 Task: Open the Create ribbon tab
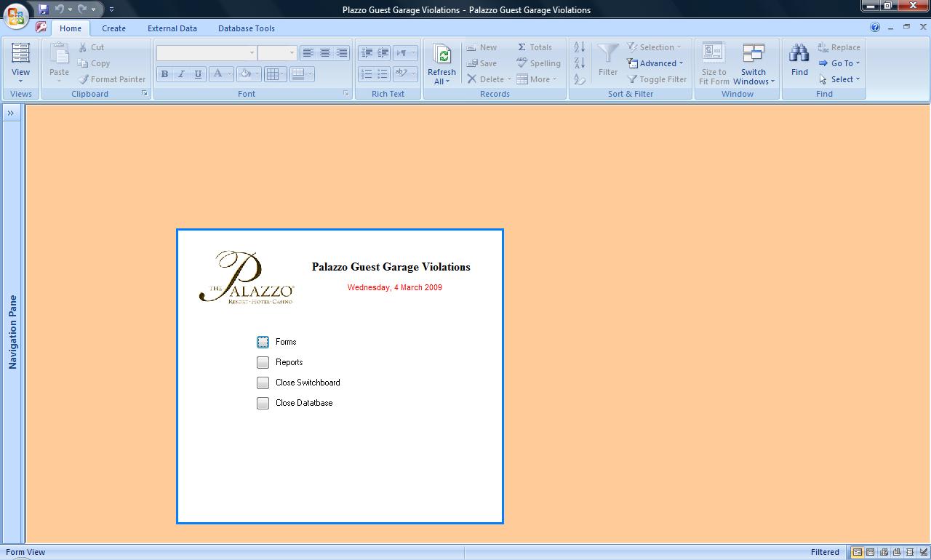click(x=113, y=28)
